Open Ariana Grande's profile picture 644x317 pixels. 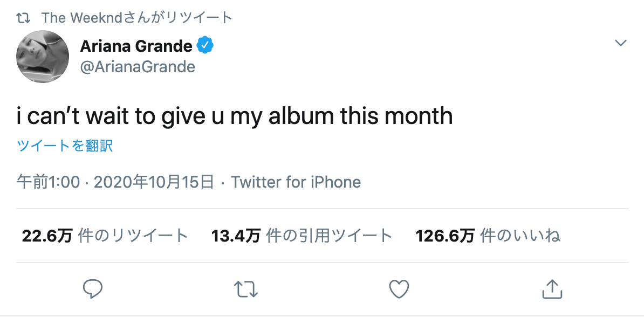coord(43,57)
